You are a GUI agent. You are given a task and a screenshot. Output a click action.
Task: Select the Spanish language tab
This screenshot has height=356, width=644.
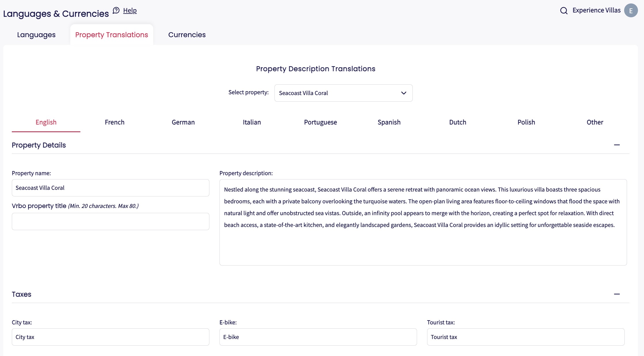coord(389,122)
